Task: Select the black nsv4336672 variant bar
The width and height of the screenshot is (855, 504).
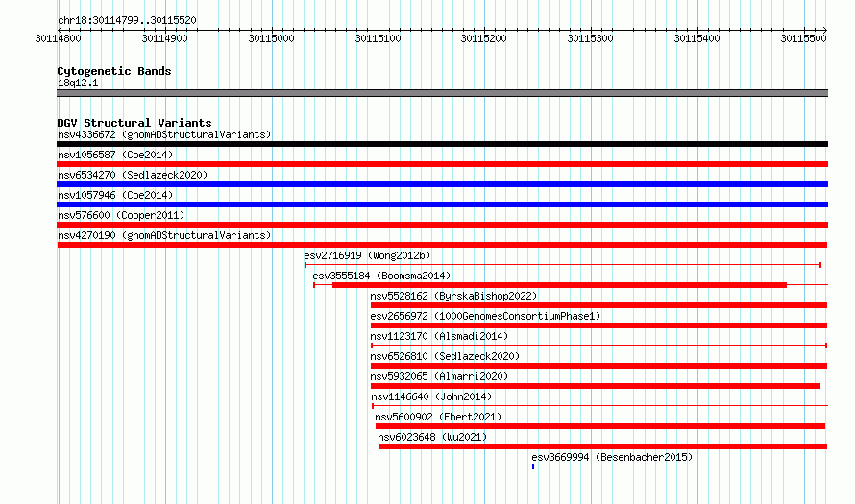Action: click(x=442, y=144)
